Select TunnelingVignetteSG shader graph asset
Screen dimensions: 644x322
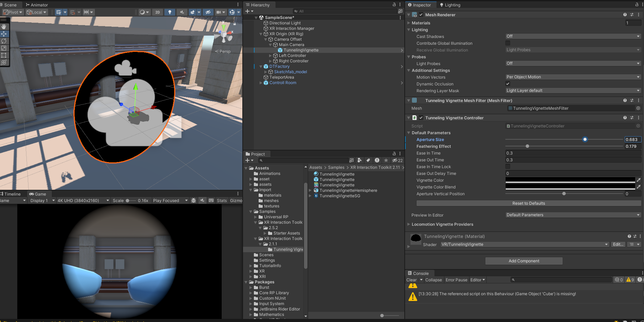(340, 196)
